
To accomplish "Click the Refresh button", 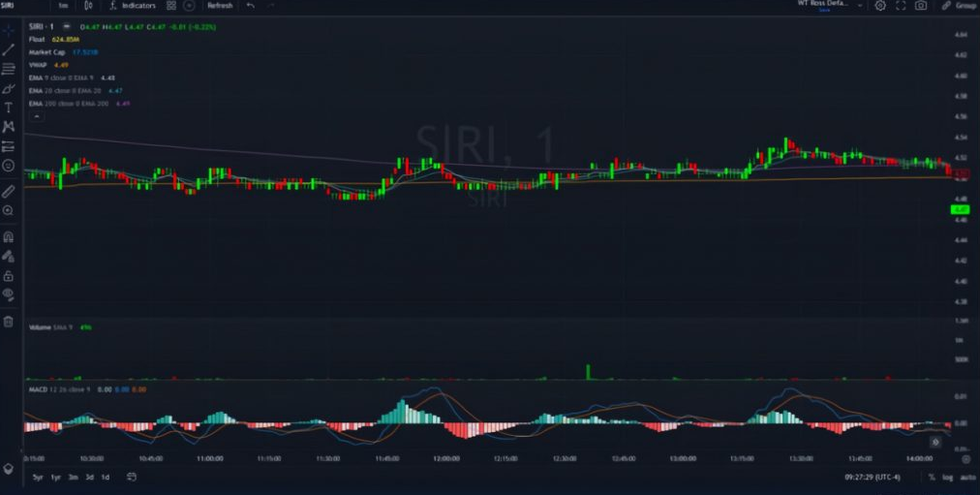I will (220, 6).
